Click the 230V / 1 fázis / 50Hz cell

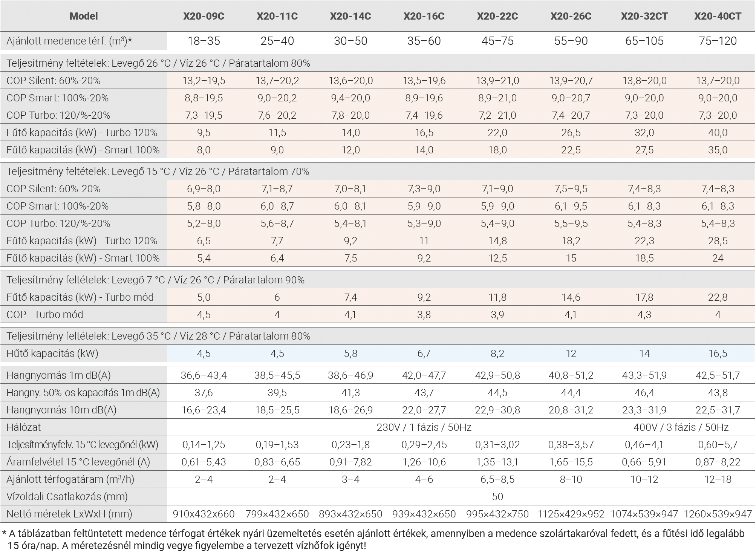coord(424,427)
